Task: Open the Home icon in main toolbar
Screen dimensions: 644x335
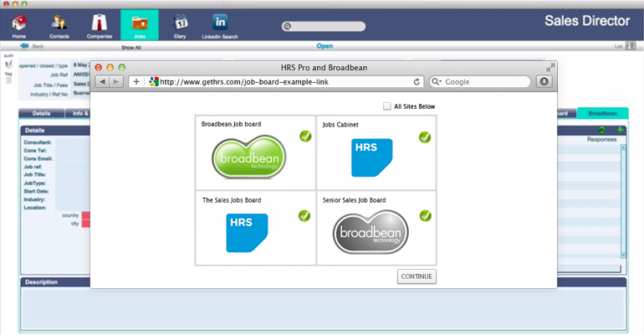Action: (19, 24)
